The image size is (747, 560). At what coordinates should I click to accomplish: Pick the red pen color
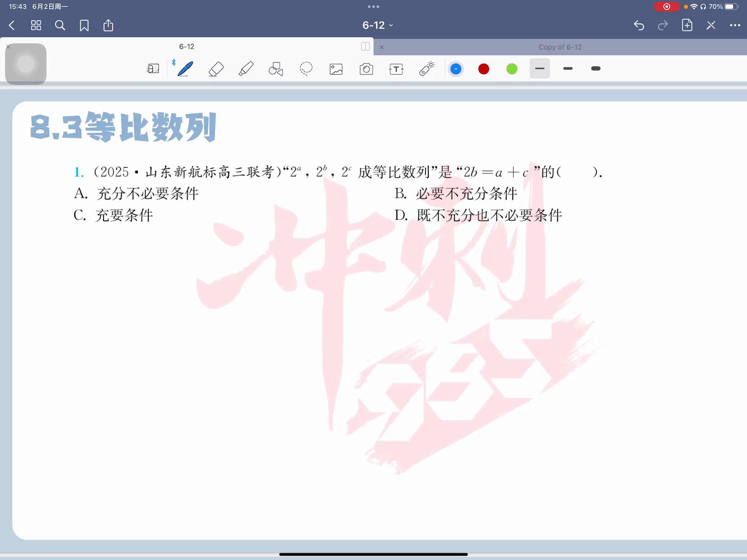[x=484, y=69]
